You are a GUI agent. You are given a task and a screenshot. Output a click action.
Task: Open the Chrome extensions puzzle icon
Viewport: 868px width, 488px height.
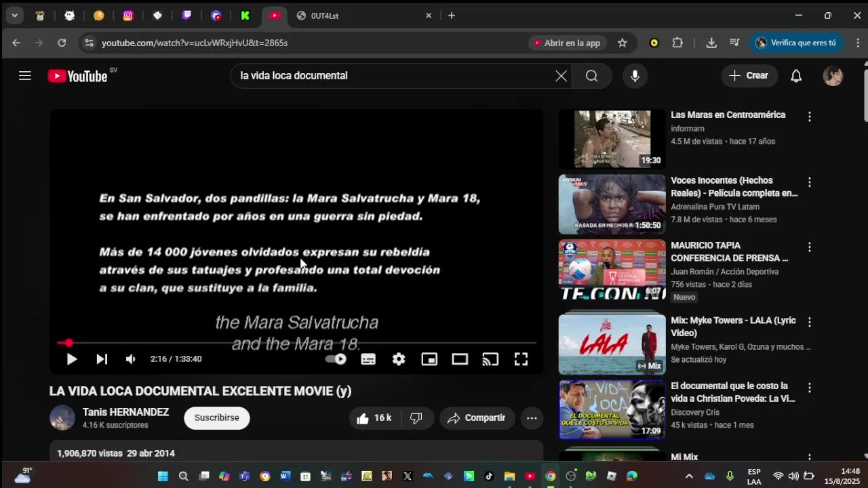point(677,43)
